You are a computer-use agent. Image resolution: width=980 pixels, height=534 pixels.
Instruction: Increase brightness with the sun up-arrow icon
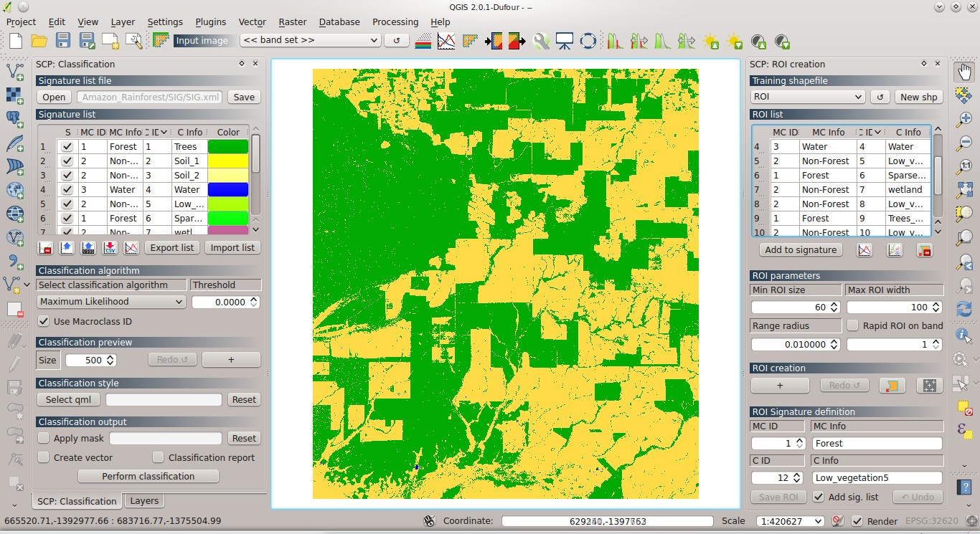[x=711, y=41]
